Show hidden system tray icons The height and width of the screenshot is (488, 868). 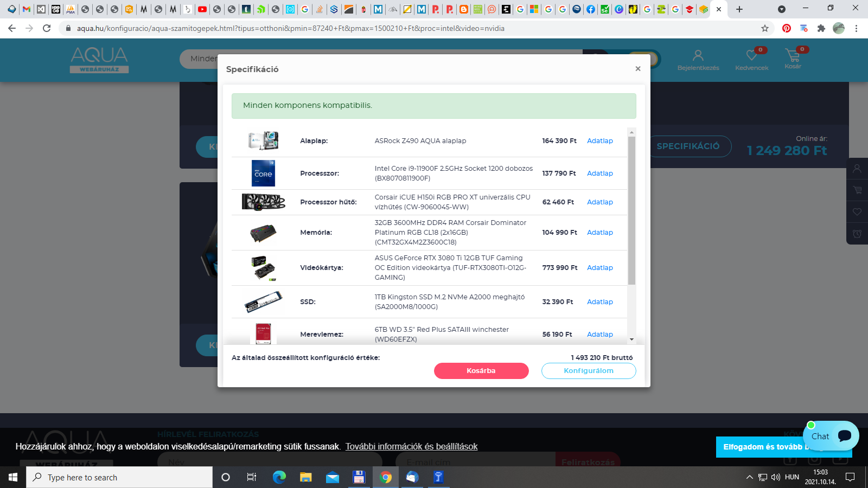tap(750, 477)
